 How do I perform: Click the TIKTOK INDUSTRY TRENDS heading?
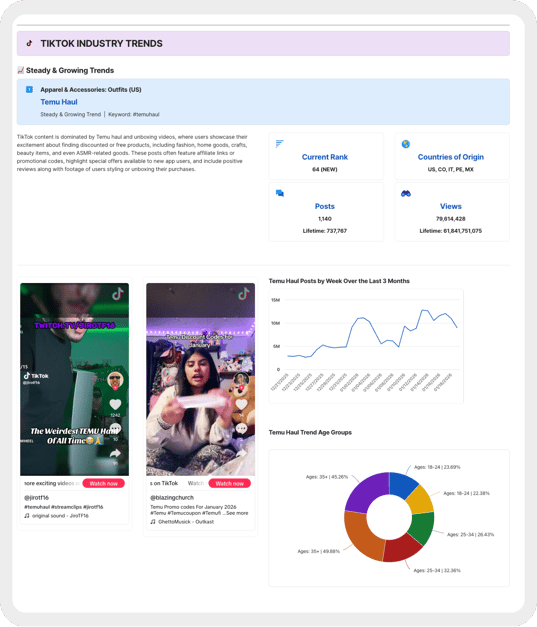102,44
